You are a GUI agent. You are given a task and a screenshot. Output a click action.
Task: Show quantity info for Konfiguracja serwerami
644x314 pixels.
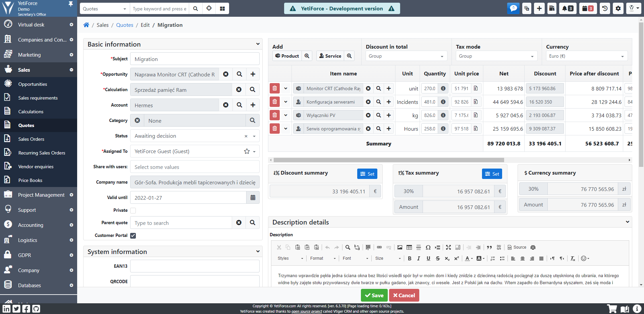click(443, 102)
